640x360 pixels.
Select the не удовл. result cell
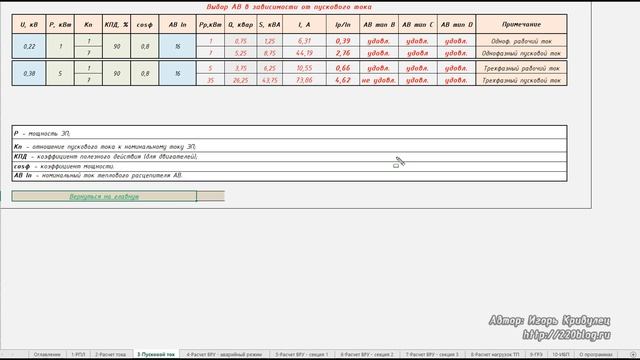[x=379, y=80]
